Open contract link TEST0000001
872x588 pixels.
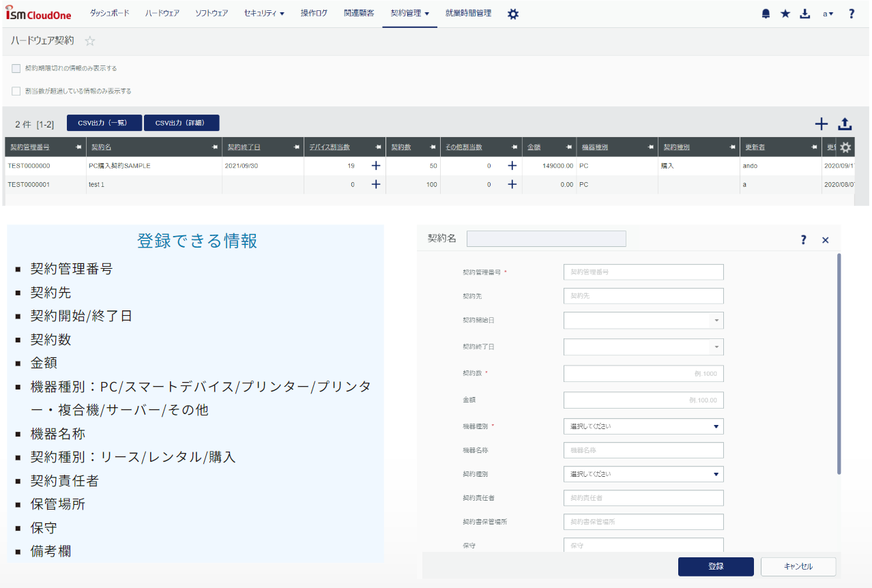pyautogui.click(x=29, y=184)
